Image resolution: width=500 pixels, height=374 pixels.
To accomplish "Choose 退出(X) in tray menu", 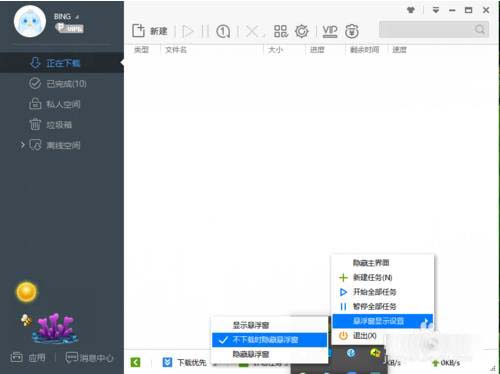I will (x=383, y=336).
